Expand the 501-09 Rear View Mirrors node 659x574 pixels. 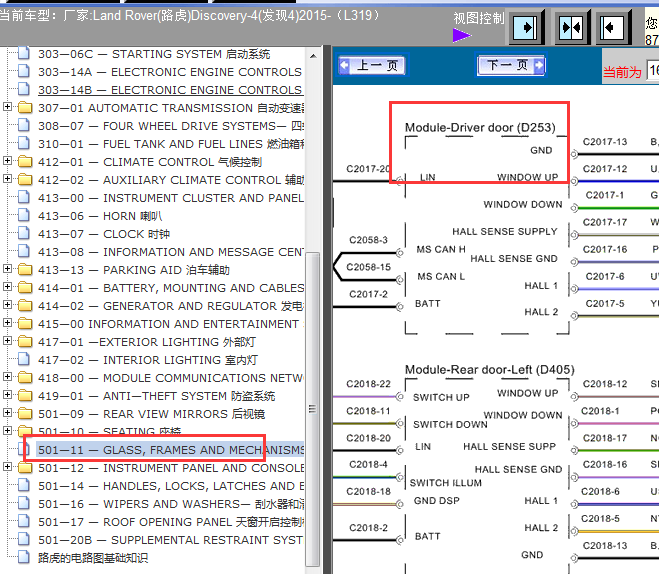(x=8, y=414)
